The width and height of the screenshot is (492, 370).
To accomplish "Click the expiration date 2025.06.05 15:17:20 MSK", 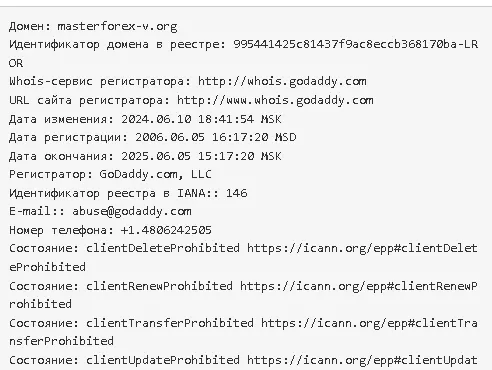I will pyautogui.click(x=201, y=156).
